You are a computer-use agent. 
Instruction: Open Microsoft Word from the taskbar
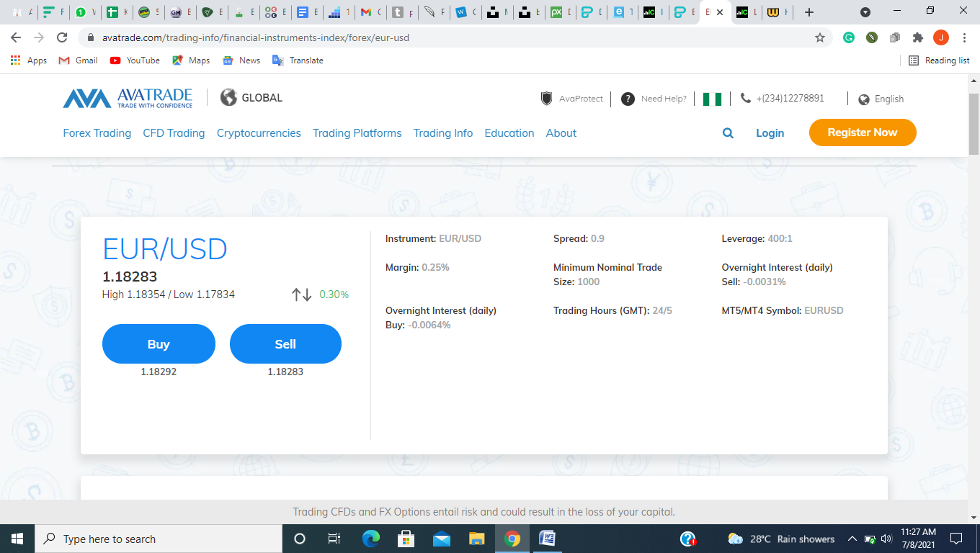pyautogui.click(x=548, y=539)
